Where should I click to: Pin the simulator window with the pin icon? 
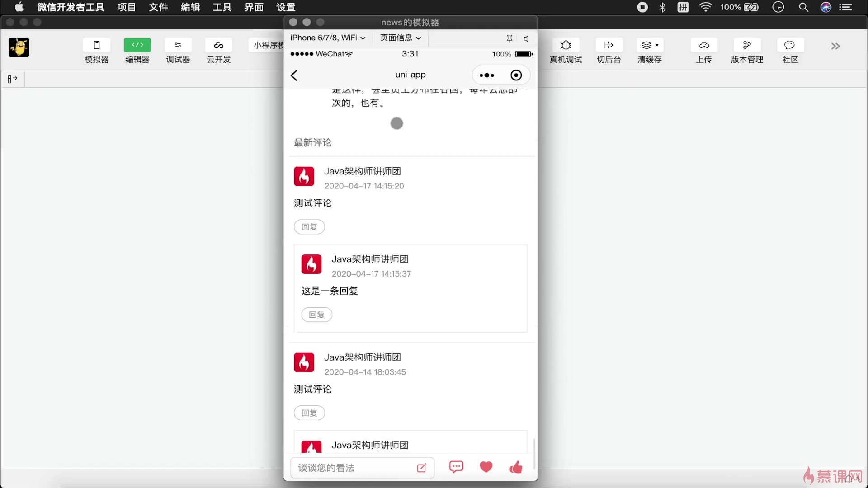pos(509,38)
